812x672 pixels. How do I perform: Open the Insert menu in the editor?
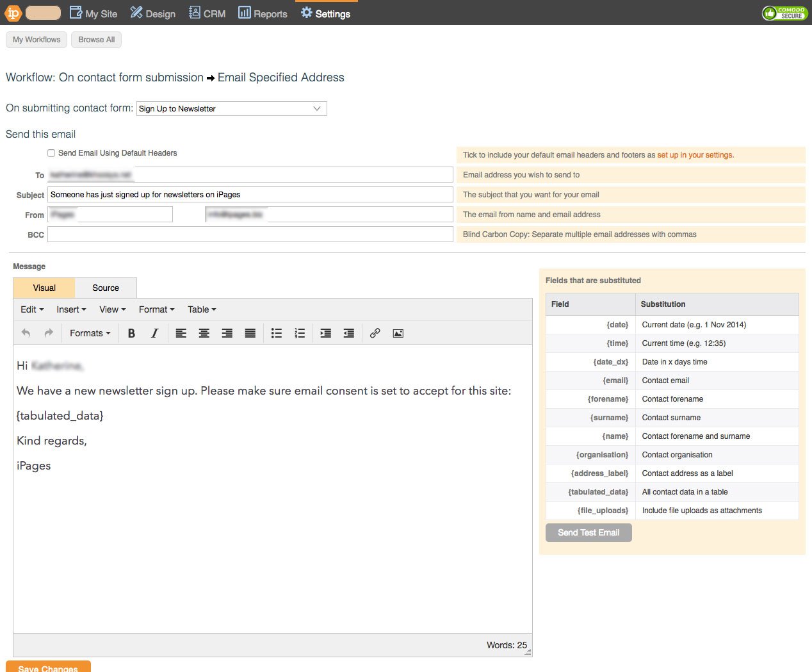[x=71, y=309]
